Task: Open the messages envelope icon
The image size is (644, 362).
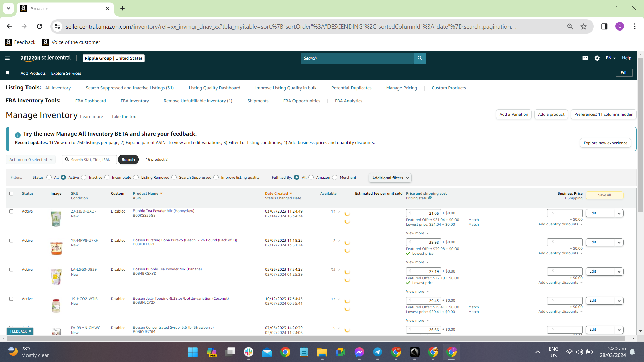Action: click(585, 58)
